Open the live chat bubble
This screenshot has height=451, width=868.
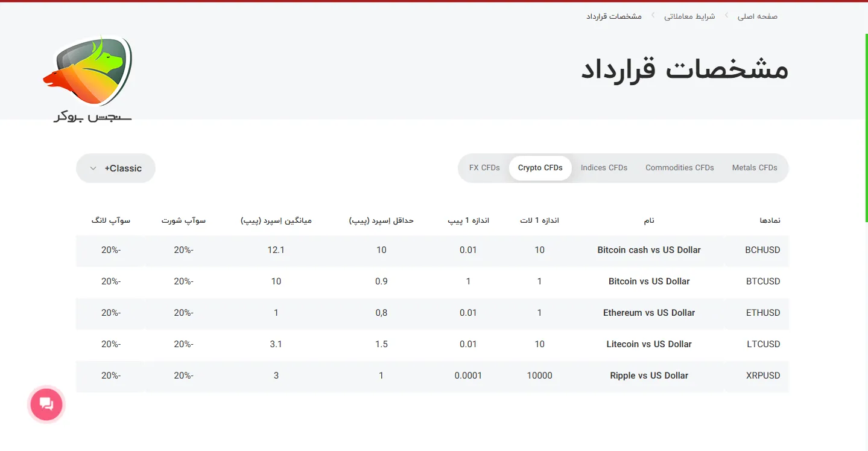click(x=46, y=404)
